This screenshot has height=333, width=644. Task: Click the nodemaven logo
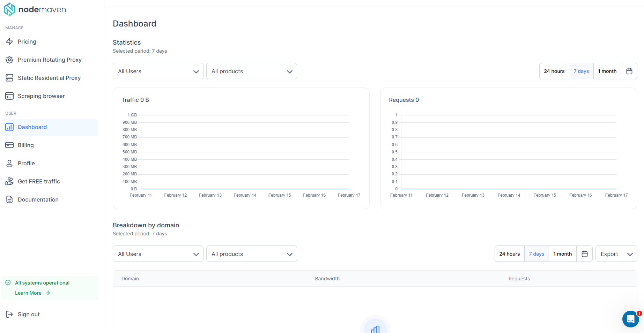35,9
